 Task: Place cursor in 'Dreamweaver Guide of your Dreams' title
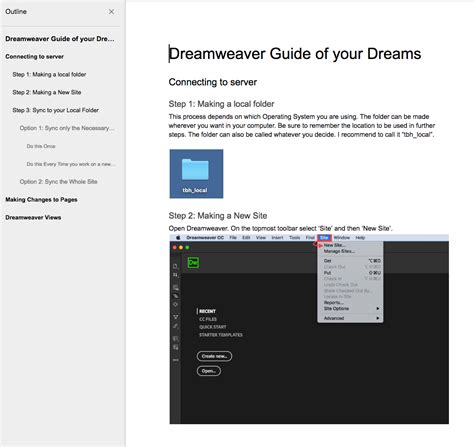point(295,54)
